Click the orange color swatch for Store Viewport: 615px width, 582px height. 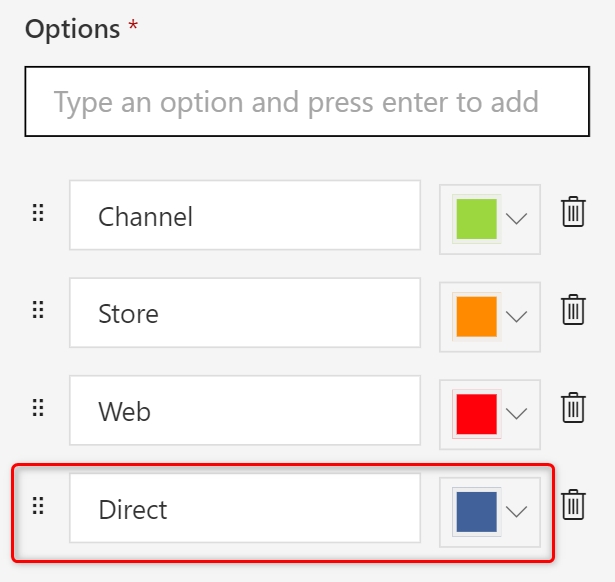pos(476,316)
